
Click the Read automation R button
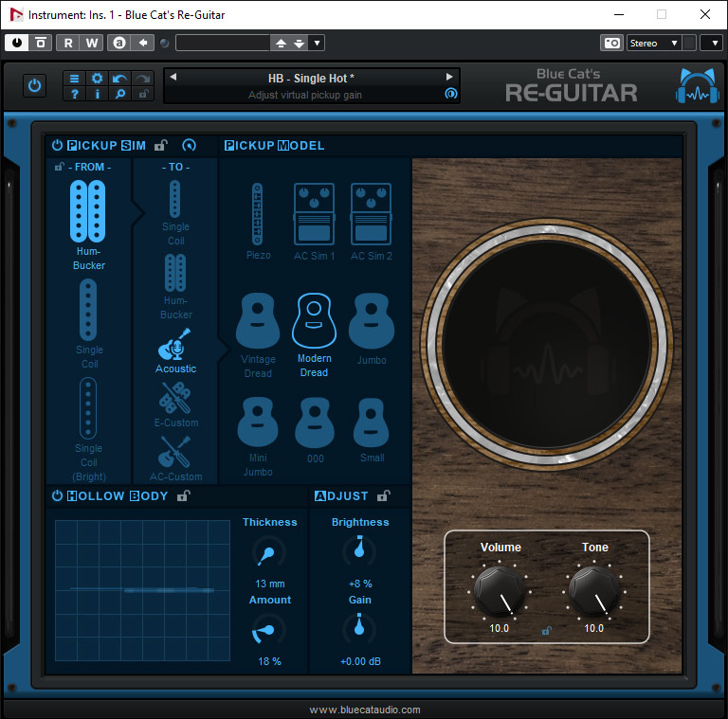click(x=68, y=43)
